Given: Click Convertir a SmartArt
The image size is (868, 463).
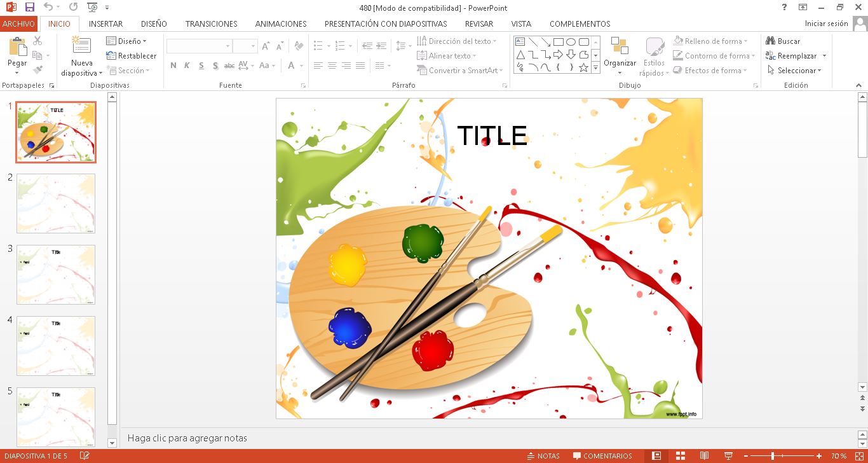Looking at the screenshot, I should [460, 71].
